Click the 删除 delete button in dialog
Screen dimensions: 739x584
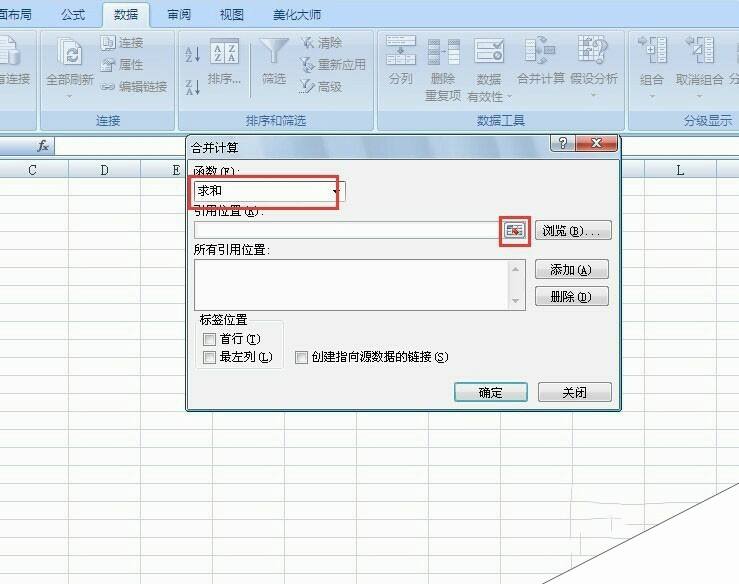[572, 296]
